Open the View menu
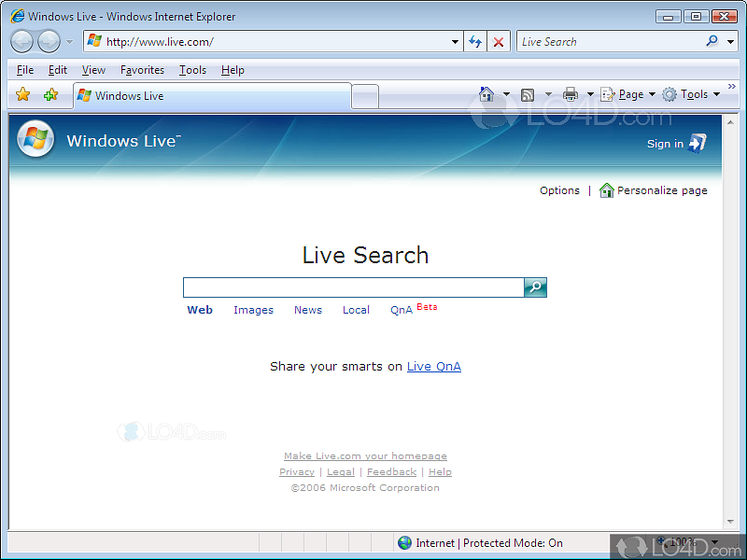 click(x=93, y=70)
